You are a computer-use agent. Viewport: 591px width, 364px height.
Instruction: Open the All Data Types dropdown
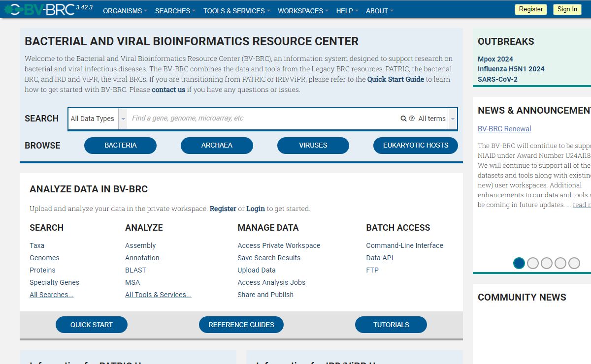pyautogui.click(x=98, y=119)
